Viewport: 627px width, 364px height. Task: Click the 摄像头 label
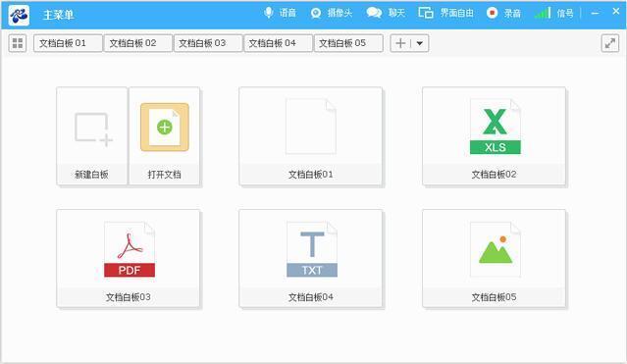click(x=340, y=13)
